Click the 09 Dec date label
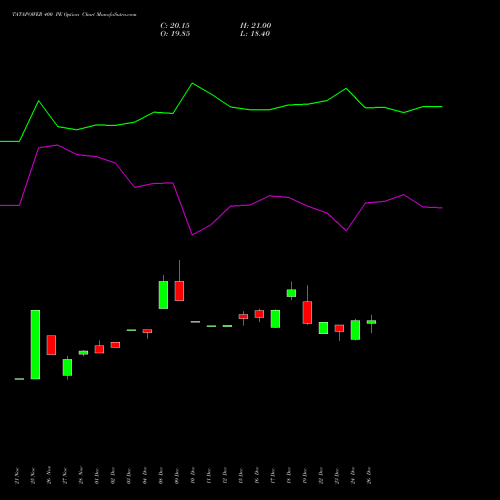This screenshot has height=500, width=500. (x=177, y=475)
